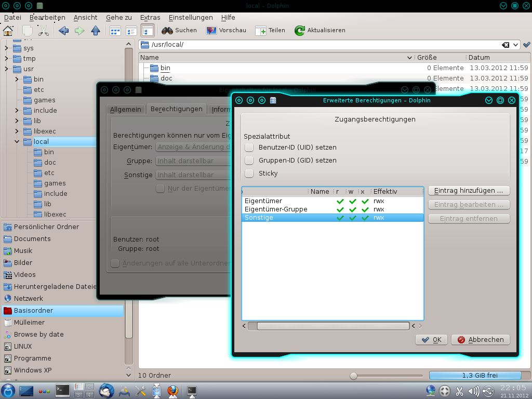
Task: Open the location bar history dropdown
Action: pyautogui.click(x=516, y=45)
